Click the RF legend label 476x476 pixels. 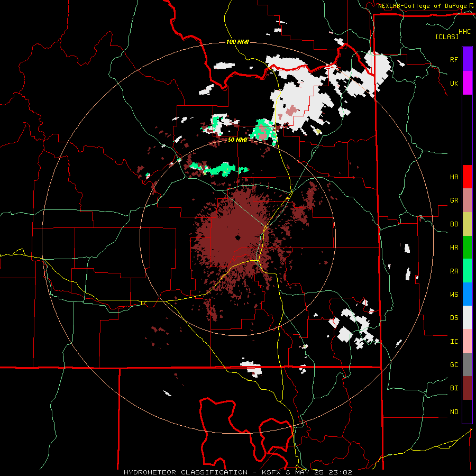click(454, 59)
